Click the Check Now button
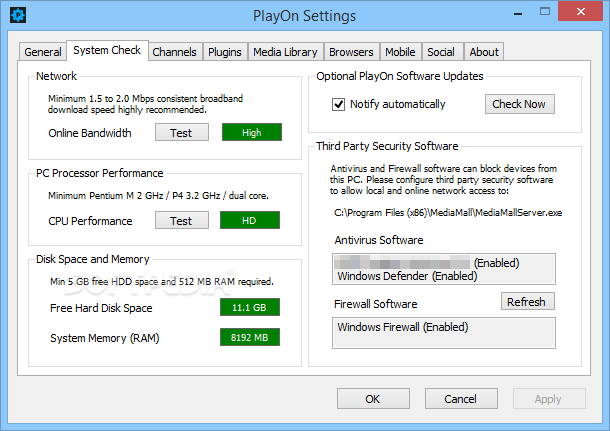 (x=519, y=104)
